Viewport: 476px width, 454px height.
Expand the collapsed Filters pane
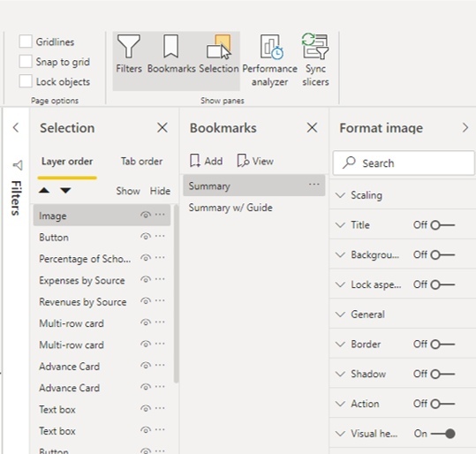tap(16, 127)
